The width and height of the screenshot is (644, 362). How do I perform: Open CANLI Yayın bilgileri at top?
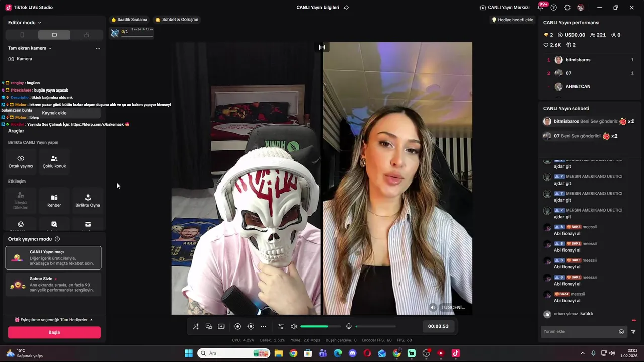317,8
